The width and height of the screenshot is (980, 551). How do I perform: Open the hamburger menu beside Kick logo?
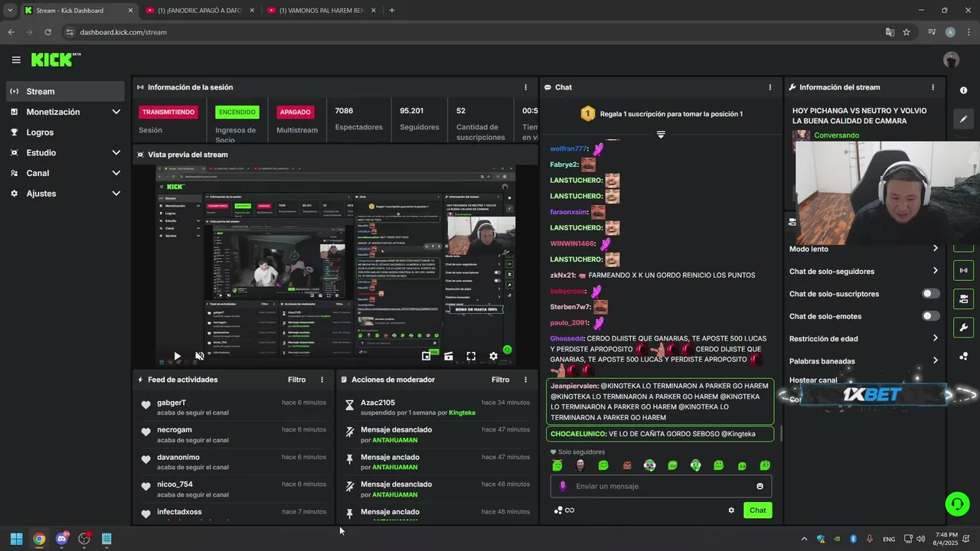pos(16,60)
